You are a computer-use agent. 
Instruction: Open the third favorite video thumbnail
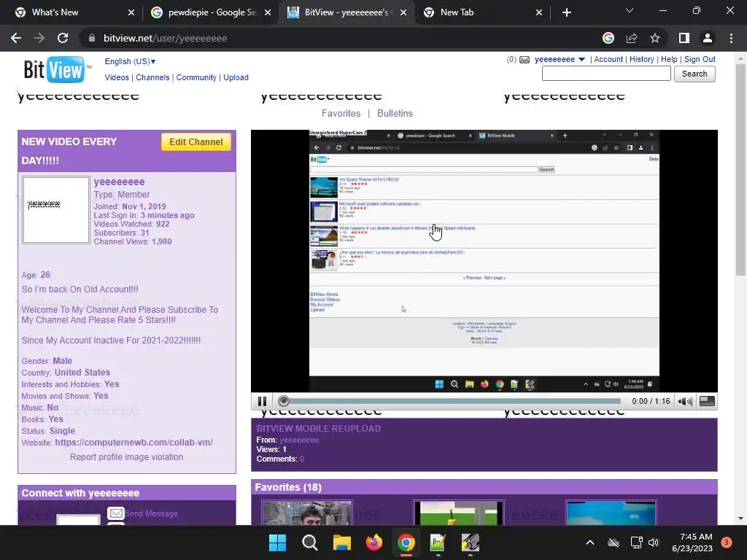pos(611,513)
